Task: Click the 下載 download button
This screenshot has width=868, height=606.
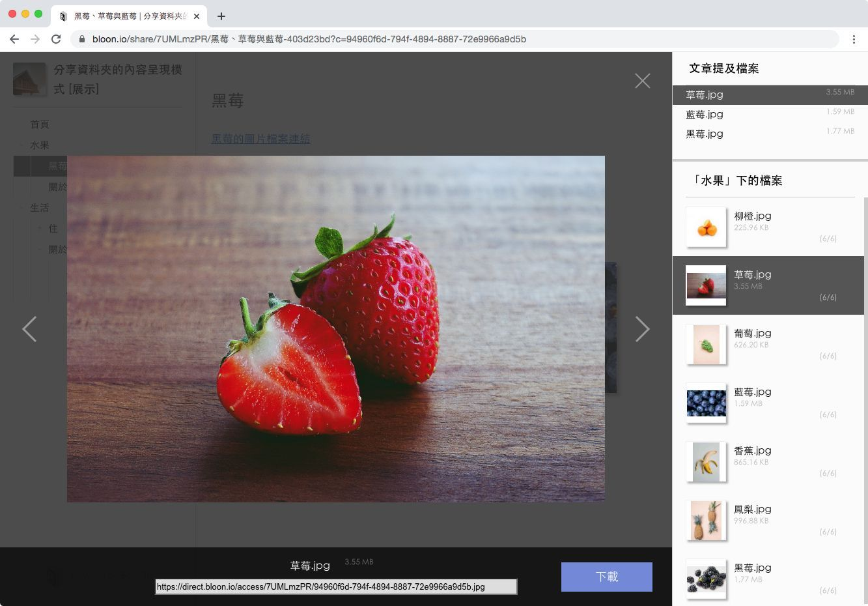Action: (607, 577)
